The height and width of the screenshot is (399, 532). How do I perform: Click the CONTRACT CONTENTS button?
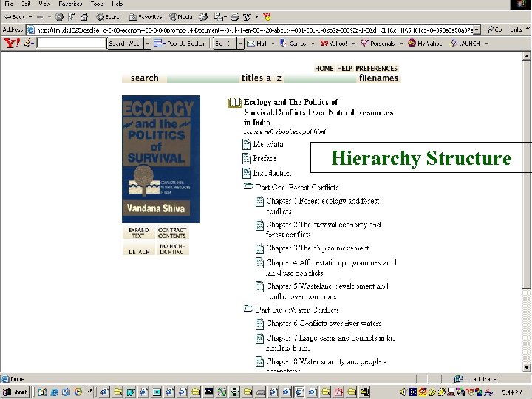(x=171, y=233)
